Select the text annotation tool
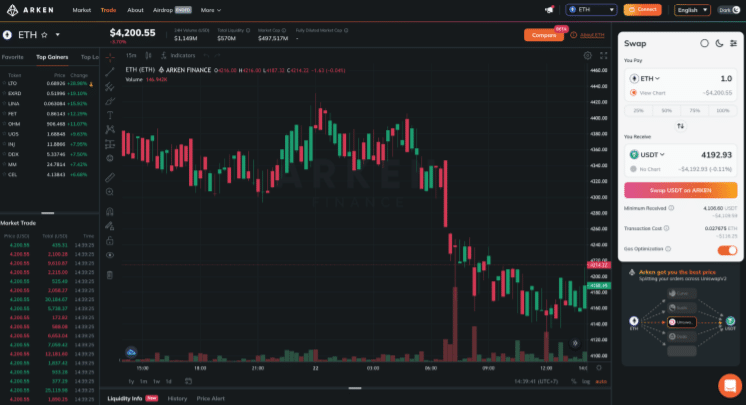 (x=110, y=115)
